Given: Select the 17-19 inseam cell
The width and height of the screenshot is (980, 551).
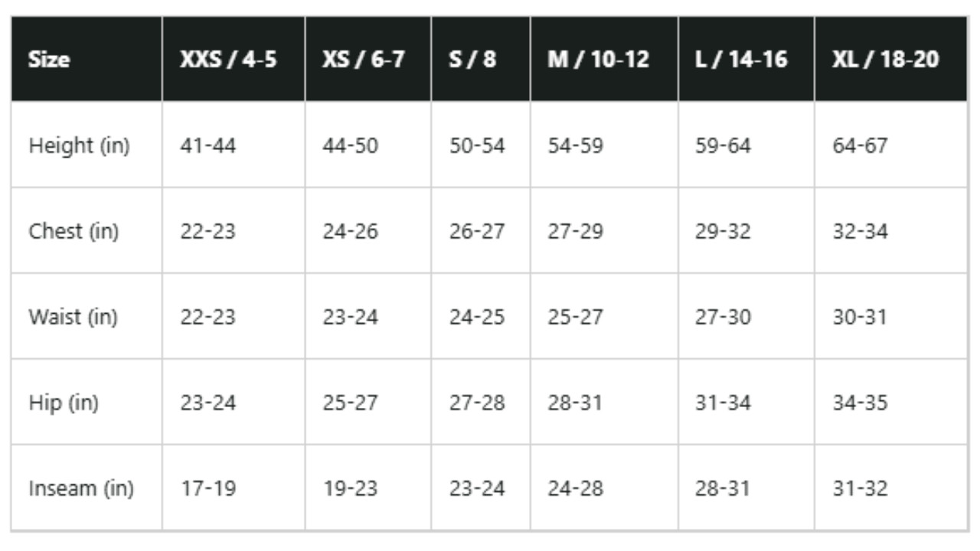Looking at the screenshot, I should coord(234,487).
